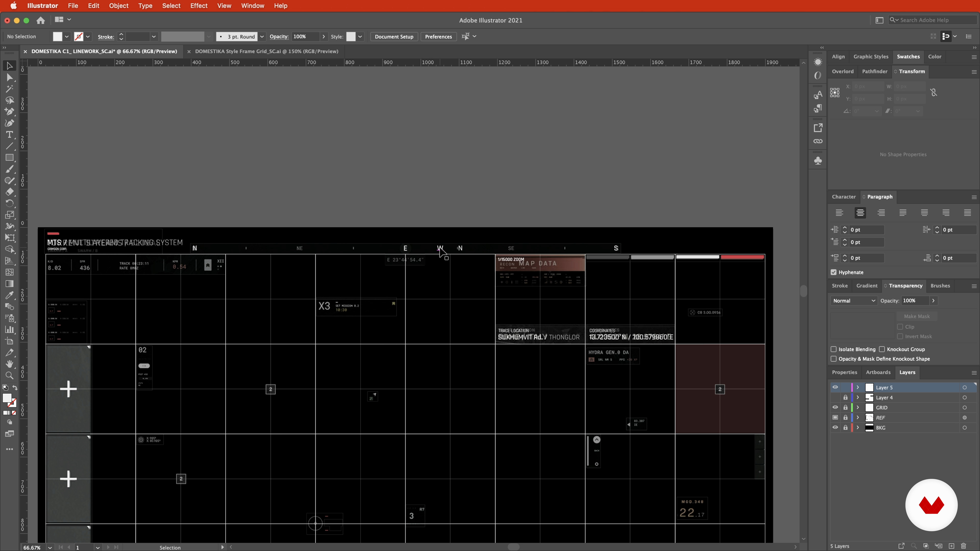Open blending mode Normal dropdown
Image resolution: width=980 pixels, height=551 pixels.
click(x=854, y=300)
